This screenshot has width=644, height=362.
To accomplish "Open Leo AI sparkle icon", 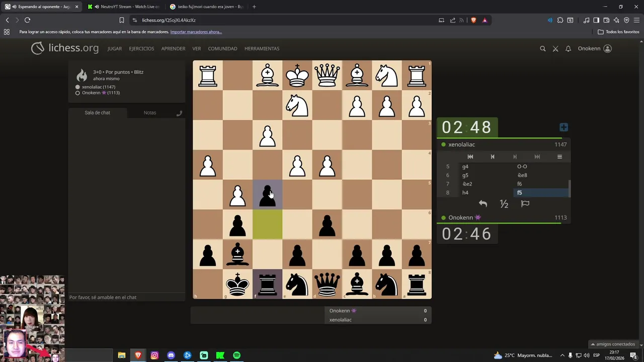I will pos(616,20).
